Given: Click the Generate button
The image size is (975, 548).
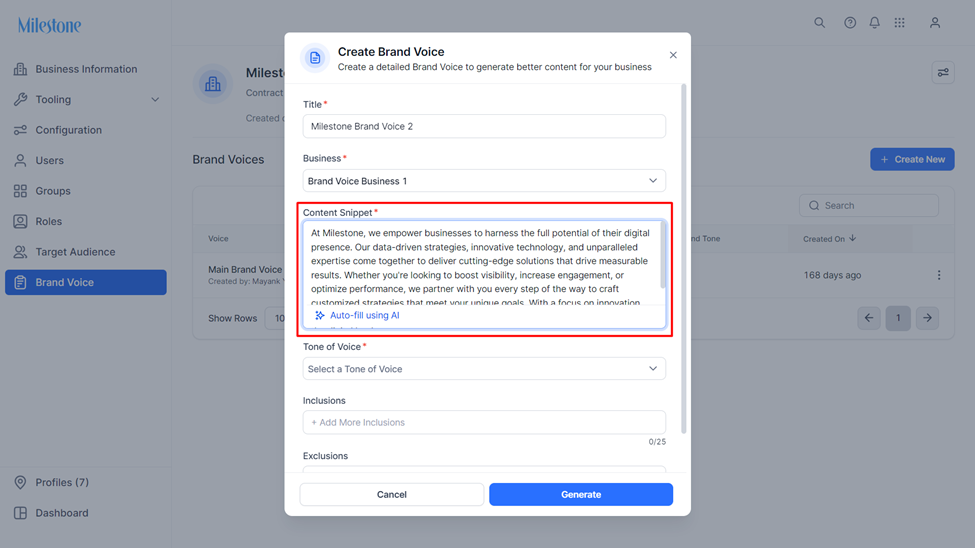Looking at the screenshot, I should (x=581, y=495).
